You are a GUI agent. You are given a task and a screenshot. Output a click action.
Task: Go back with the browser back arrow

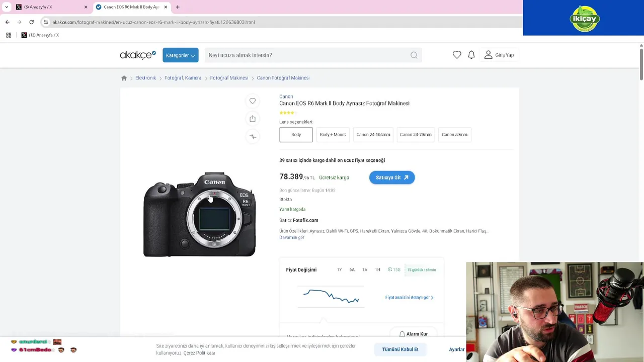7,22
